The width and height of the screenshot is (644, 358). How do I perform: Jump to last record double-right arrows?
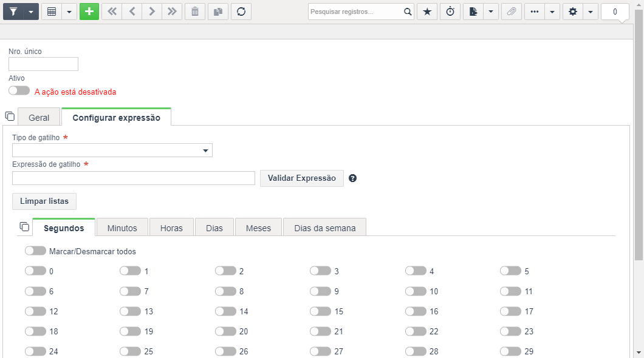[x=172, y=12]
